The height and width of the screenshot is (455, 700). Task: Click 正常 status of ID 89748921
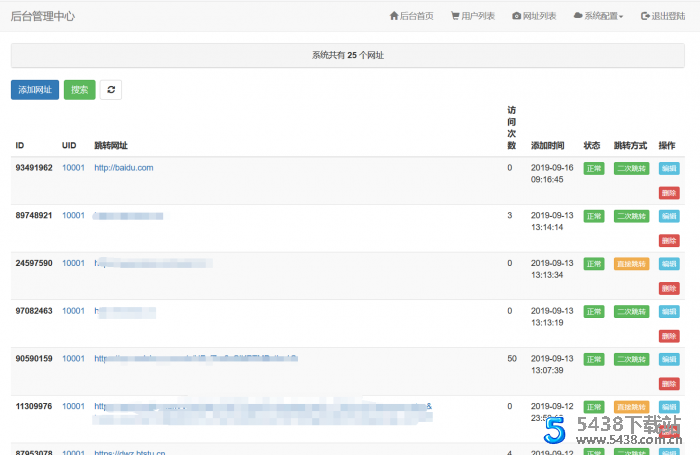pyautogui.click(x=594, y=216)
